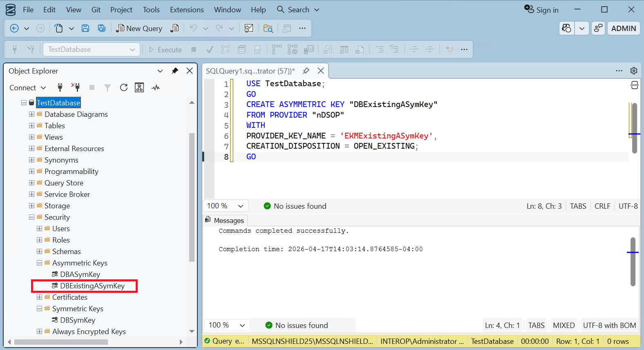Open the Connect dropdown in Object Explorer

pos(27,88)
